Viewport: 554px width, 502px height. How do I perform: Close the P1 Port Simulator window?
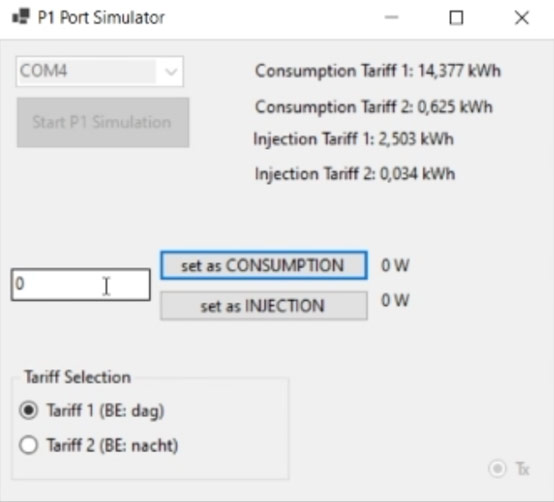coord(521,17)
